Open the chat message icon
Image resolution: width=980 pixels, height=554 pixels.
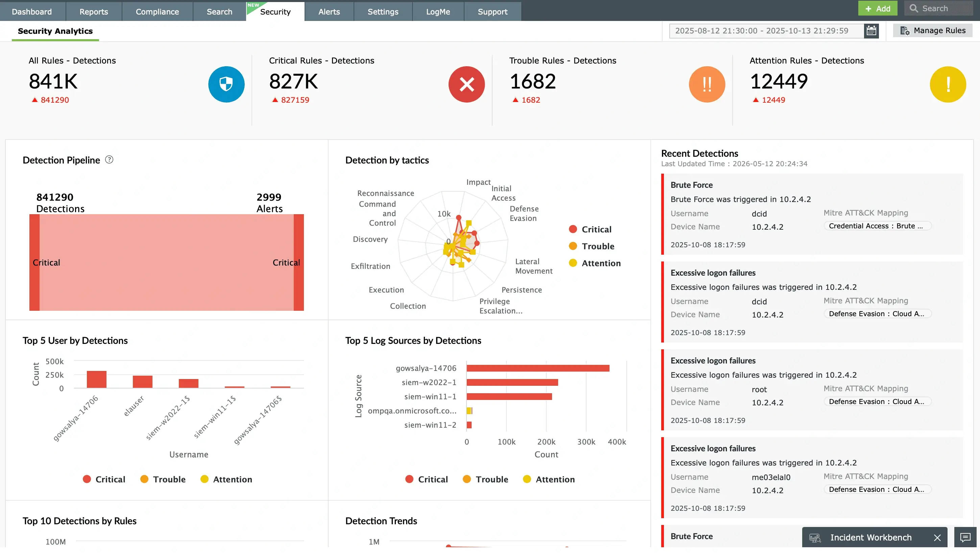[x=965, y=537]
